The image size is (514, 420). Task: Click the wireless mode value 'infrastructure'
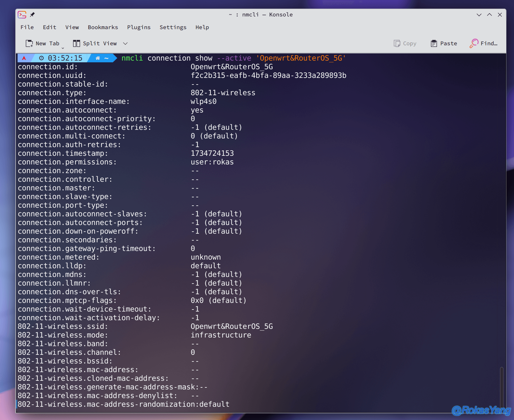click(x=221, y=335)
